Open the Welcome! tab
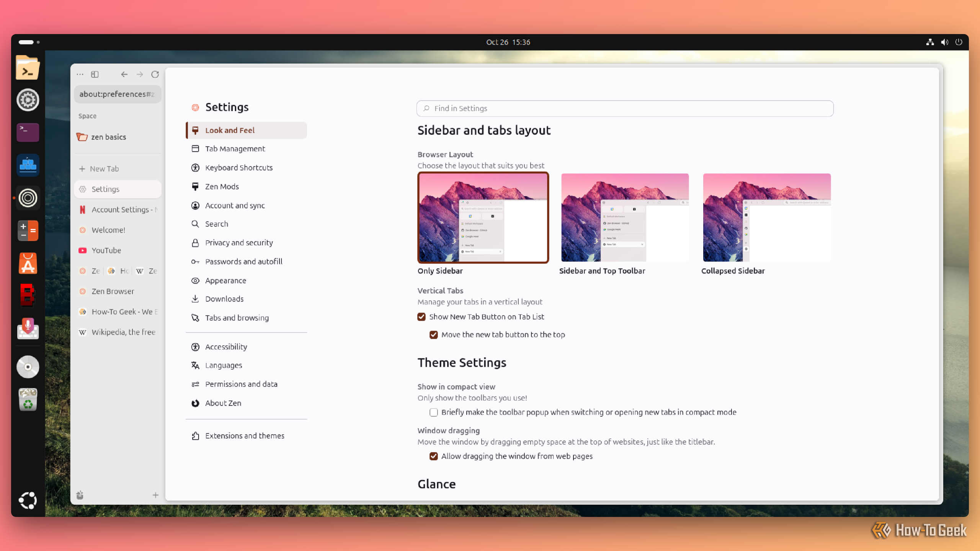 [x=118, y=230]
